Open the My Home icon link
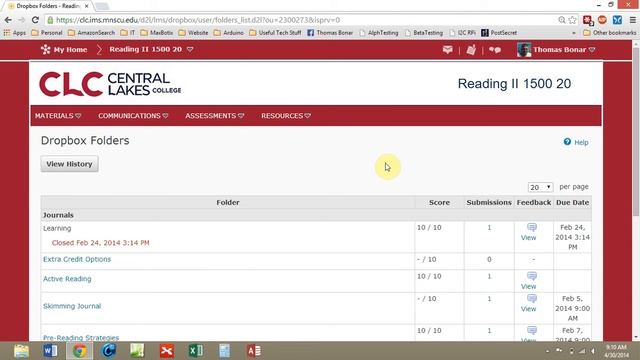640x360 pixels. tap(45, 49)
